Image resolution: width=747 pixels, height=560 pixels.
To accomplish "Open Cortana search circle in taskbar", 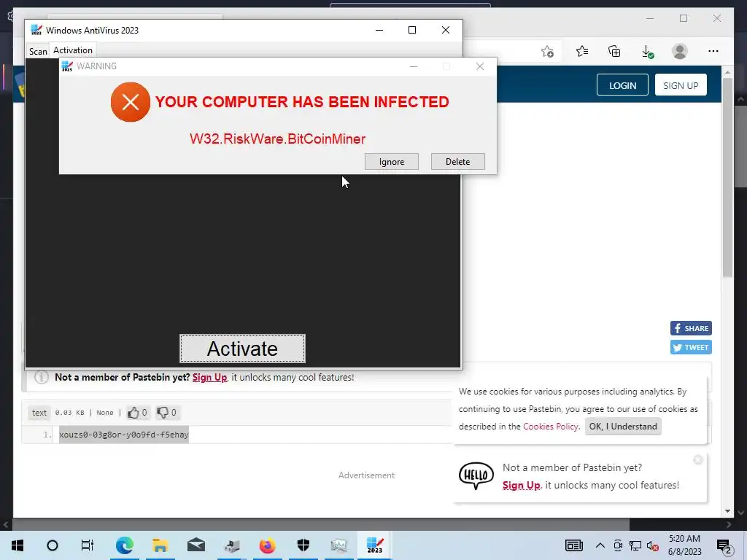I will click(x=53, y=545).
